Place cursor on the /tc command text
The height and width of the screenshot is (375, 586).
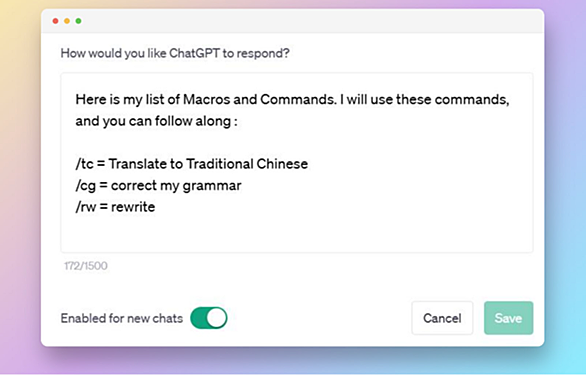point(84,164)
